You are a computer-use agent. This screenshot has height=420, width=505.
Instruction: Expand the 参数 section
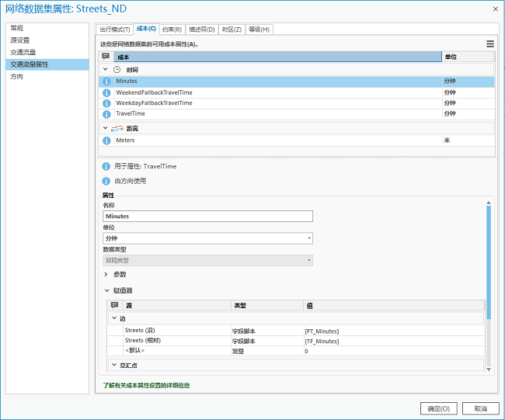(106, 274)
